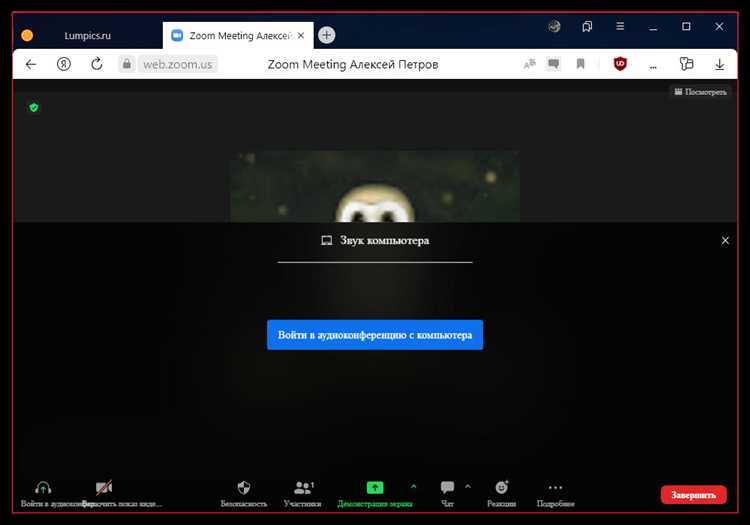The image size is (750, 525).
Task: Click the browser back arrow
Action: pyautogui.click(x=31, y=64)
